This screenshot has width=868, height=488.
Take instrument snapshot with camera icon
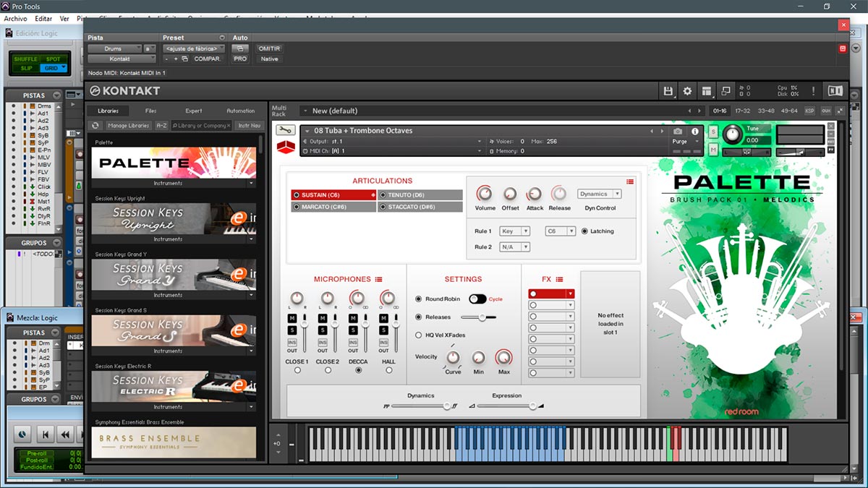678,132
